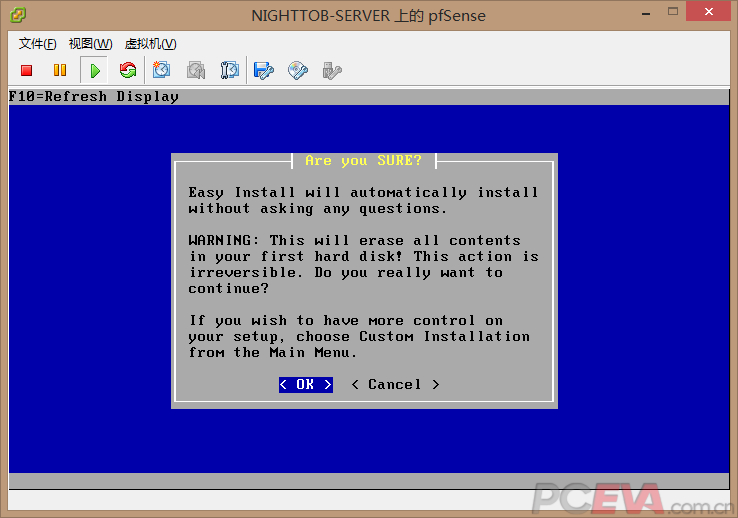
Task: Choose Cancel in the Are you SURE dialog
Action: click(x=394, y=385)
